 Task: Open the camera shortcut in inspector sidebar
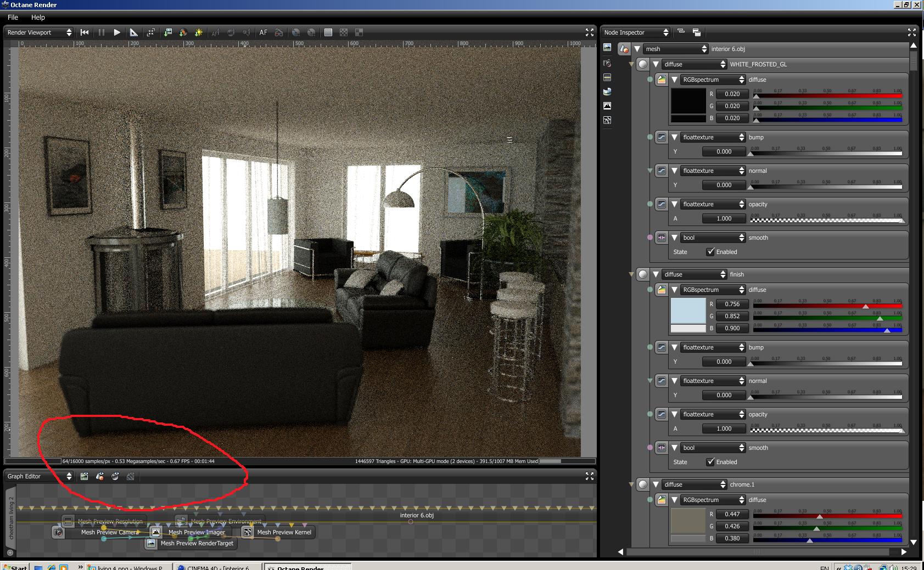(x=607, y=63)
